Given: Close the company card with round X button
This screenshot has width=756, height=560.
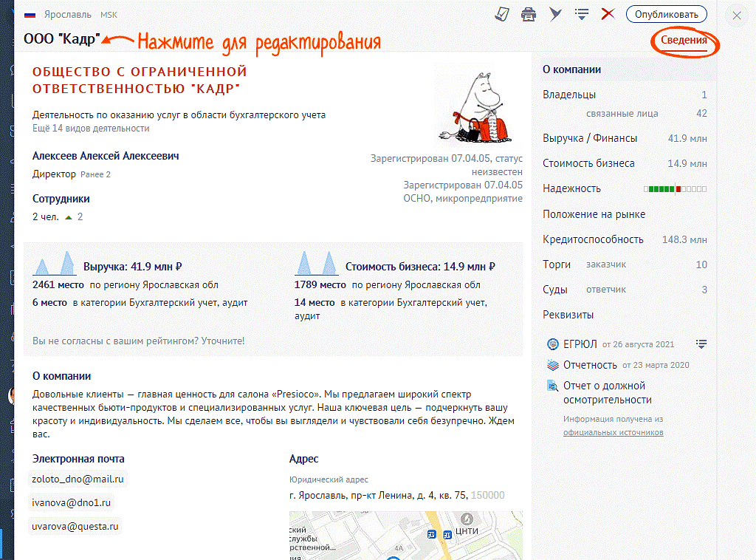Looking at the screenshot, I should point(736,16).
